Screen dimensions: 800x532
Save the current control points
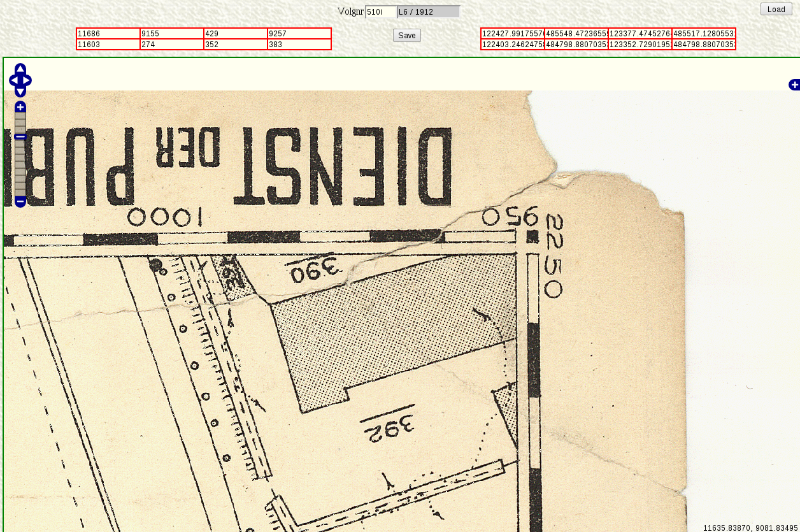coord(407,36)
